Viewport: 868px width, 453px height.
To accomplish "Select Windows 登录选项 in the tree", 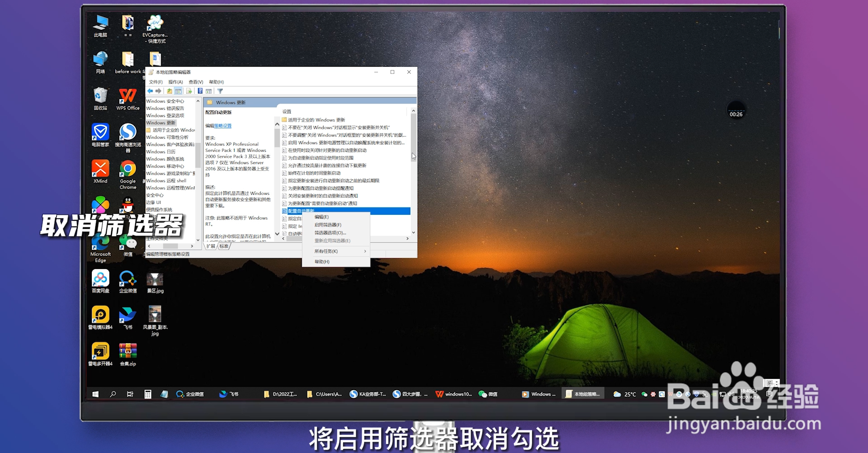I will point(165,116).
